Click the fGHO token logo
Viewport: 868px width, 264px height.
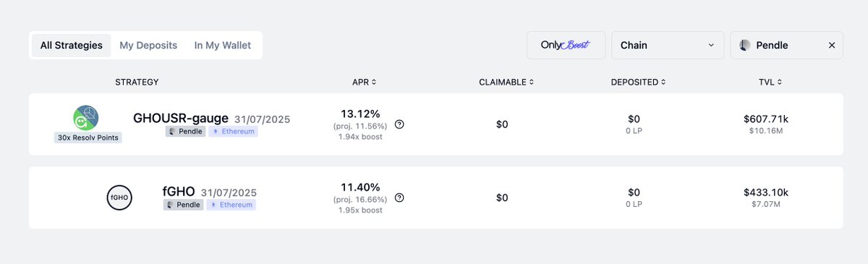(119, 197)
